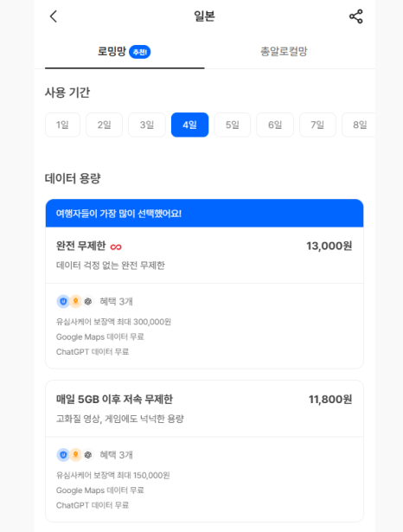
Task: Click blue shield benefit icon in unlimited plan
Action: point(63,301)
